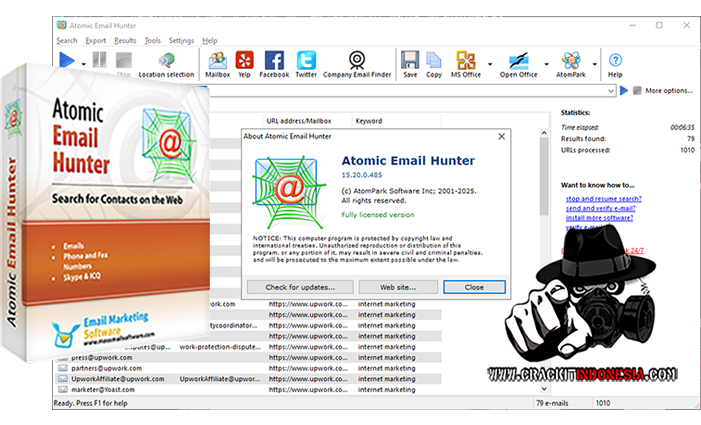Open Help from the toolbar
The width and height of the screenshot is (701, 425).
coord(615,65)
